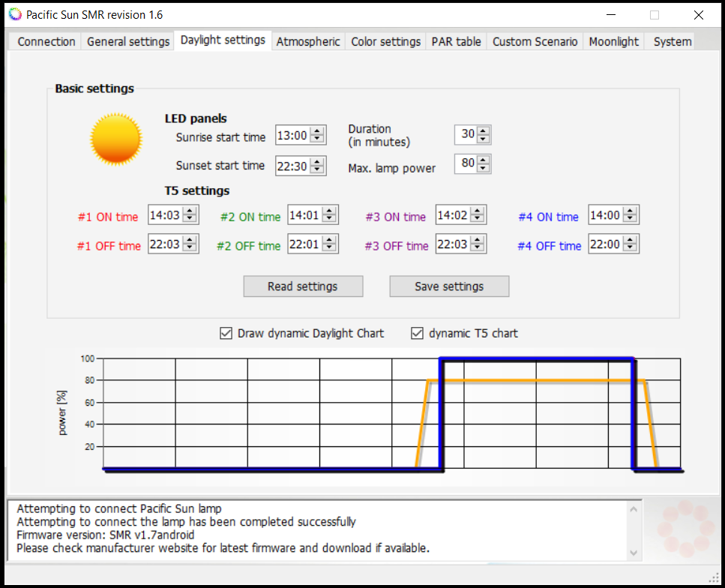Decrease #2 OFF time with down arrow
Viewport: 725px width, 588px height.
click(329, 247)
